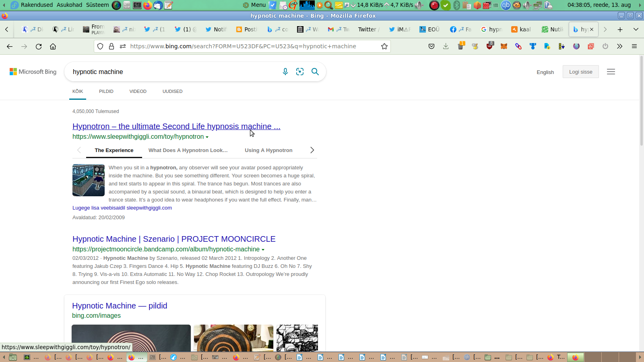
Task: Select 'What Does A Hypnotron Look…' tab
Action: tap(188, 150)
